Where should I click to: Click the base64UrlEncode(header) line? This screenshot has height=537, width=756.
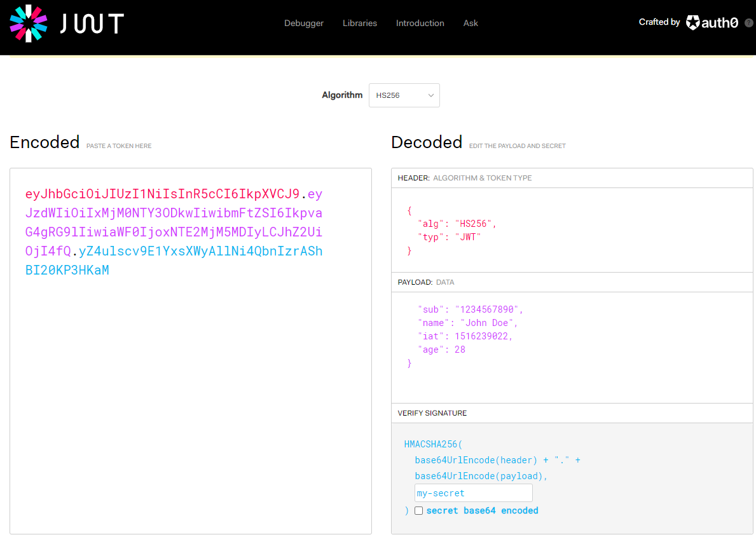(498, 460)
